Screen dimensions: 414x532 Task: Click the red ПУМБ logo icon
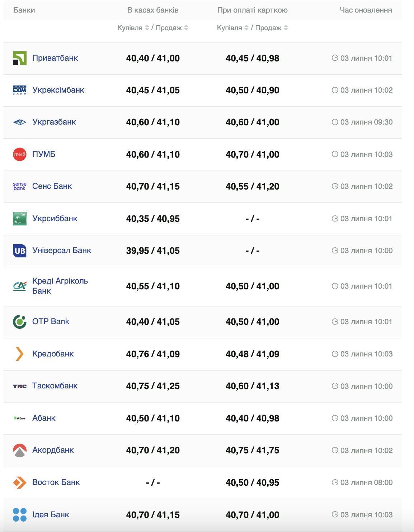point(19,154)
